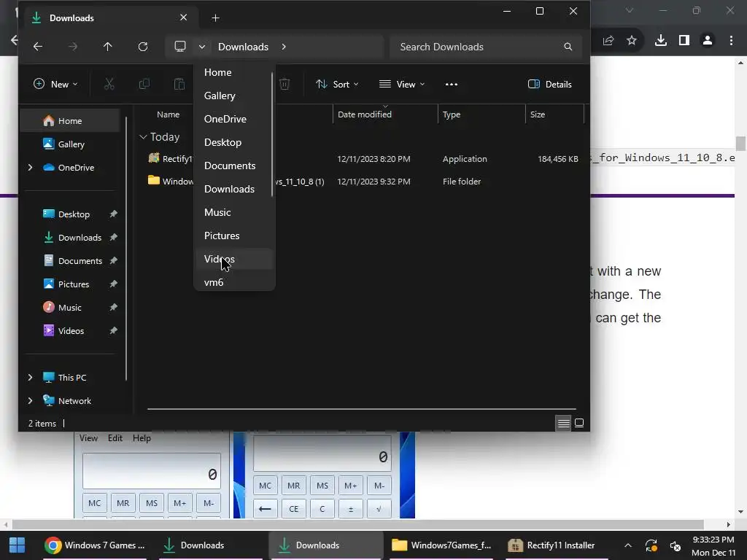
Task: Bookmark page with Chrome star icon
Action: [632, 41]
